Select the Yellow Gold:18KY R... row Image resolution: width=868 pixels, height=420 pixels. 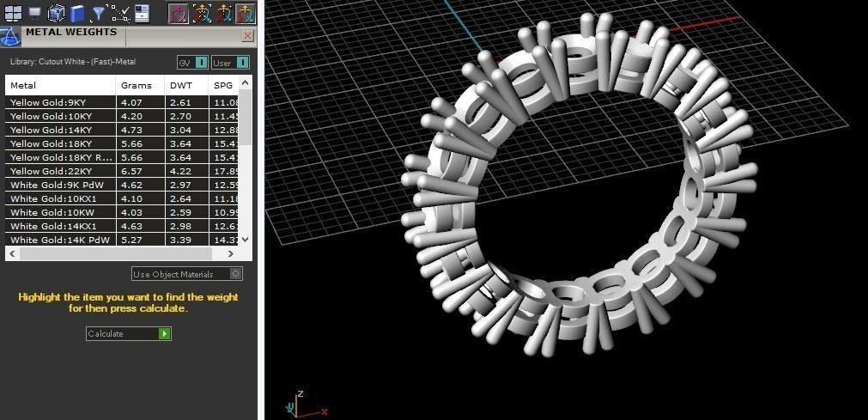pos(122,157)
